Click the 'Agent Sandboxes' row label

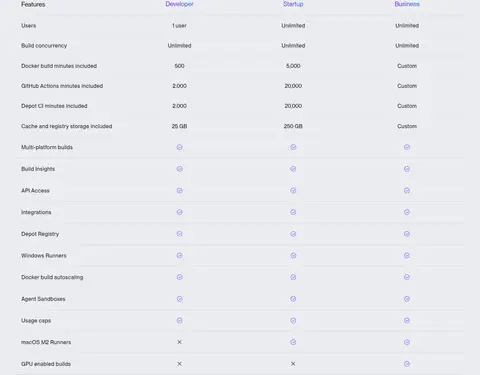tap(43, 299)
